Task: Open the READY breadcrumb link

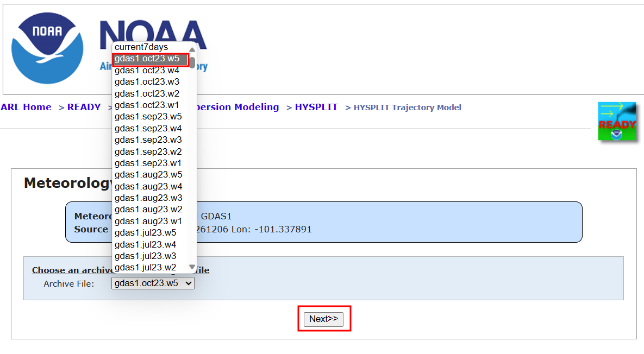Action: (x=84, y=107)
